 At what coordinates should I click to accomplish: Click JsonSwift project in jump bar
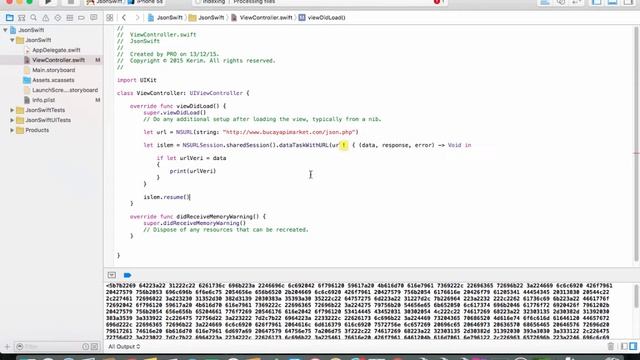pos(165,18)
